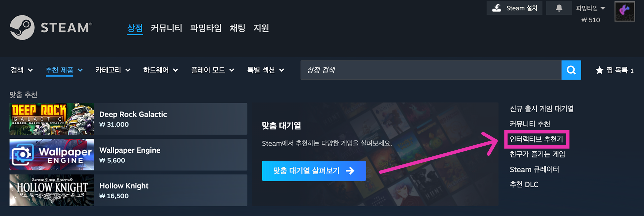Open the Deep Rock Galactic thumbnail
This screenshot has width=644, height=216.
[52, 119]
